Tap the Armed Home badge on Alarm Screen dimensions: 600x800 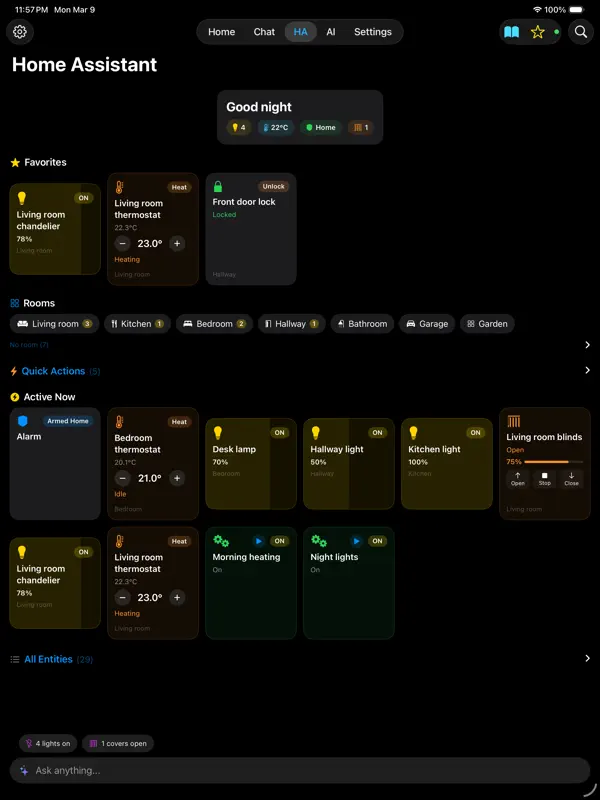(x=68, y=421)
